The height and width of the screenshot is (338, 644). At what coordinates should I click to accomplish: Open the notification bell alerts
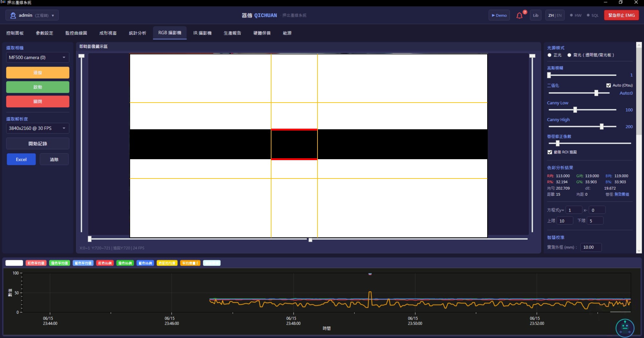[x=519, y=15]
